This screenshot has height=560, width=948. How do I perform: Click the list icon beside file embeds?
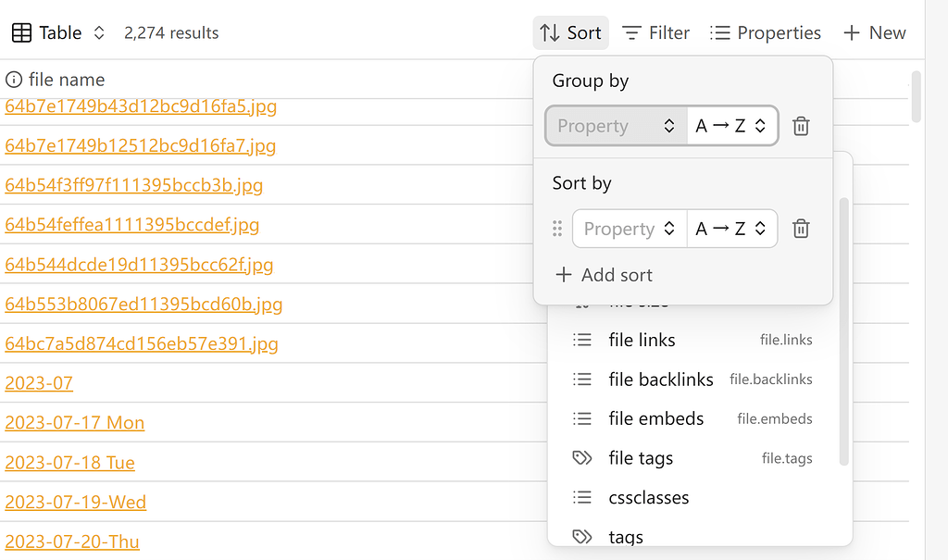coord(582,418)
